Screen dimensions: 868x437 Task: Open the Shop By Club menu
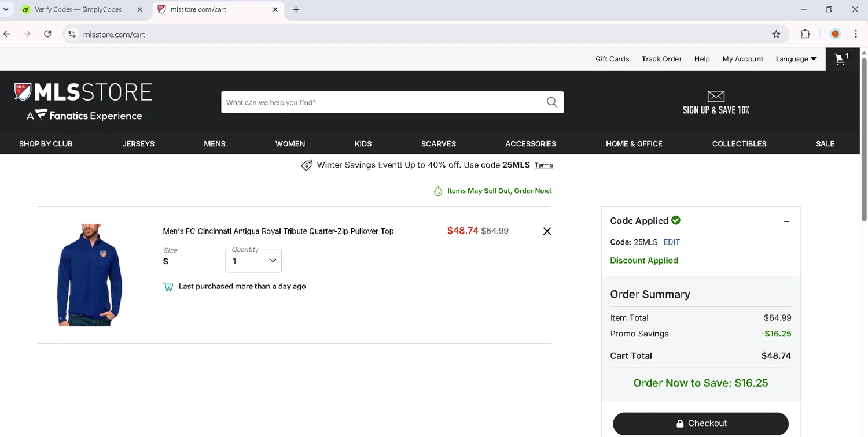(x=46, y=144)
